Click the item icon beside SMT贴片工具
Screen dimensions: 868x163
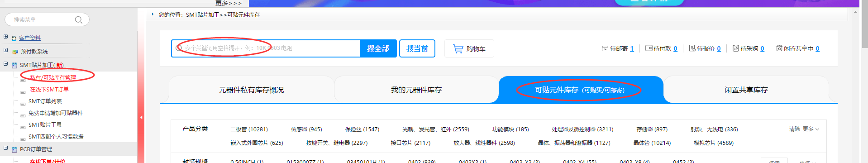point(23,127)
